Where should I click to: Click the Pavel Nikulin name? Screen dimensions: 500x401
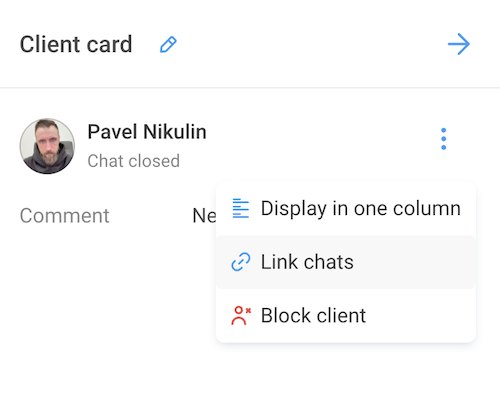click(x=147, y=132)
